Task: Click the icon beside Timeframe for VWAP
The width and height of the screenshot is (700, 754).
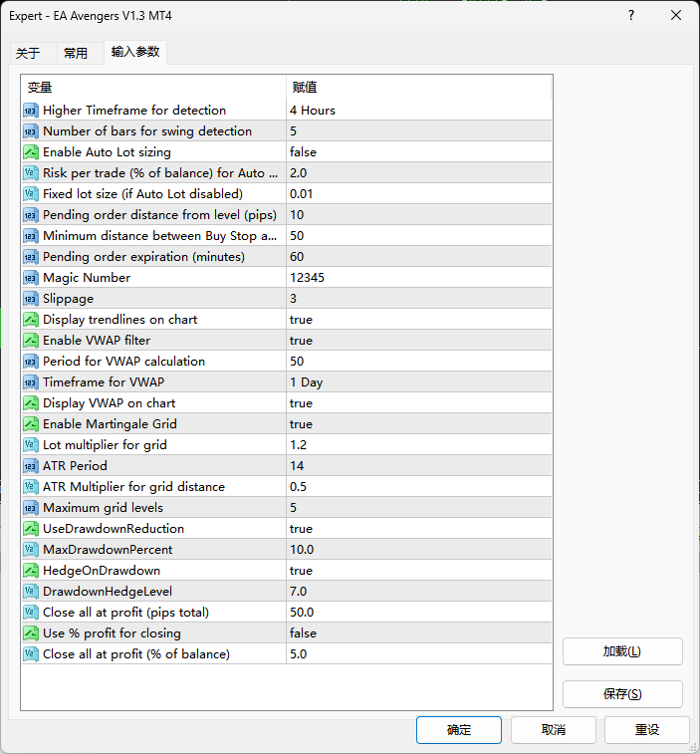Action: click(x=30, y=382)
